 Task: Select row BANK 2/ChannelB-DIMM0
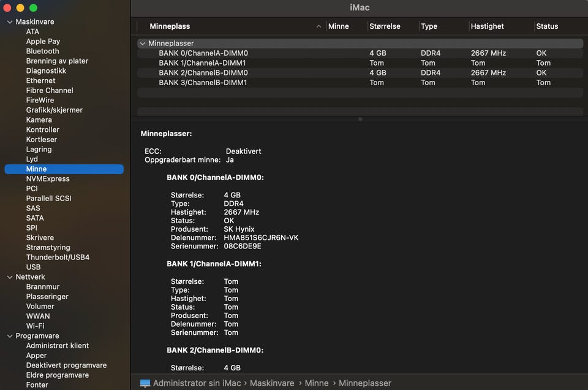tap(360, 73)
